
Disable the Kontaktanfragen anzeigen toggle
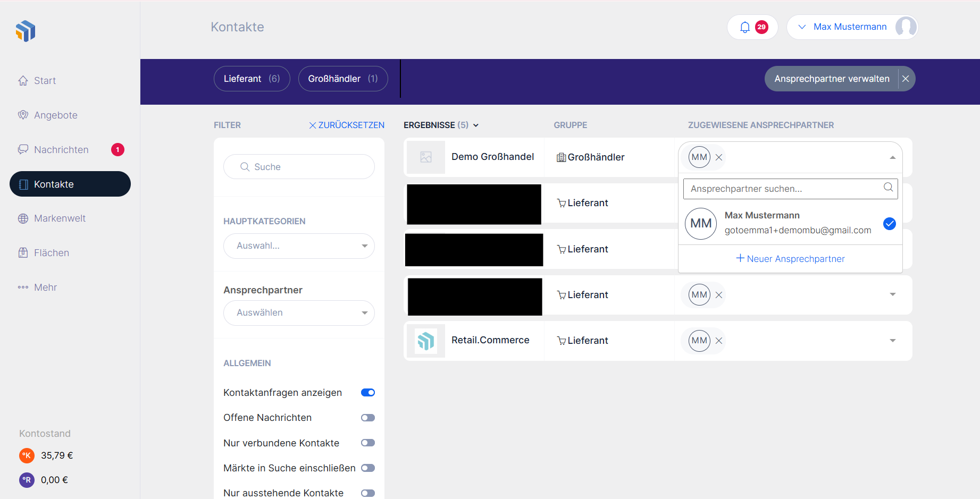[368, 393]
